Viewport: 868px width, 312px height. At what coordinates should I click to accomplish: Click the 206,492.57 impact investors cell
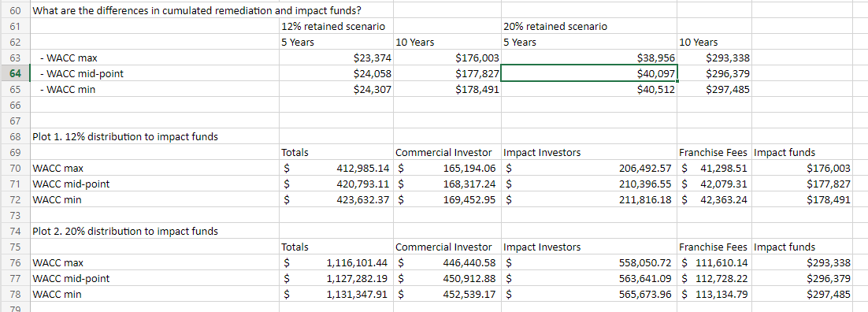click(x=589, y=167)
